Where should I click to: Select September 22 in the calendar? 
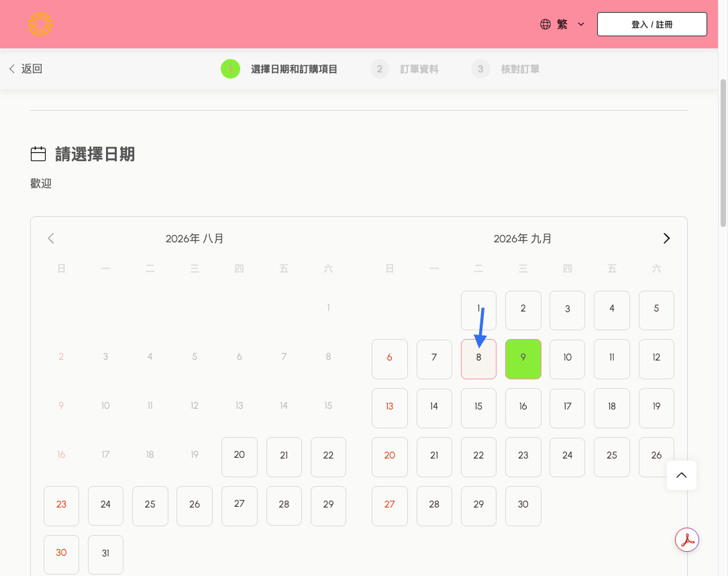(x=478, y=457)
